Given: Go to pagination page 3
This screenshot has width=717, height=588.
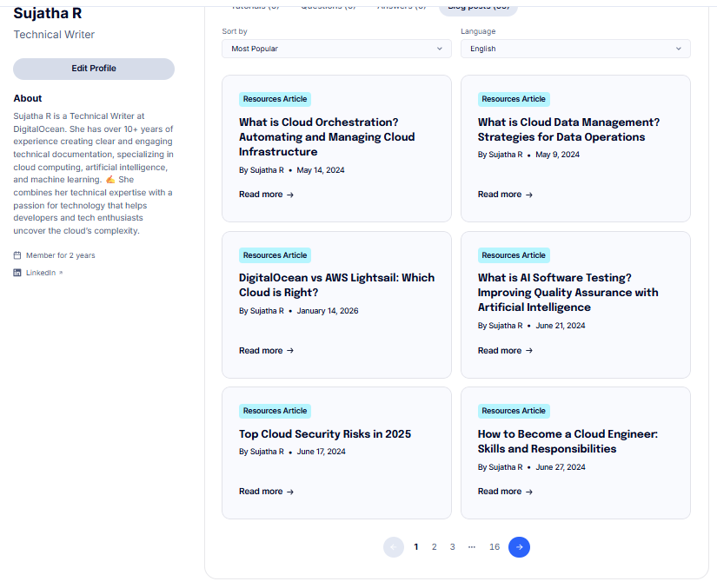Looking at the screenshot, I should (452, 547).
